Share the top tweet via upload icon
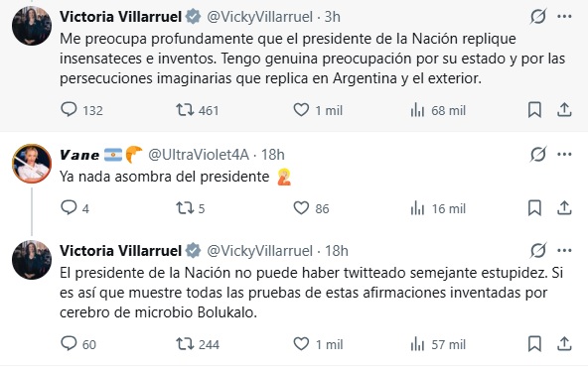The height and width of the screenshot is (368, 588). 564,110
